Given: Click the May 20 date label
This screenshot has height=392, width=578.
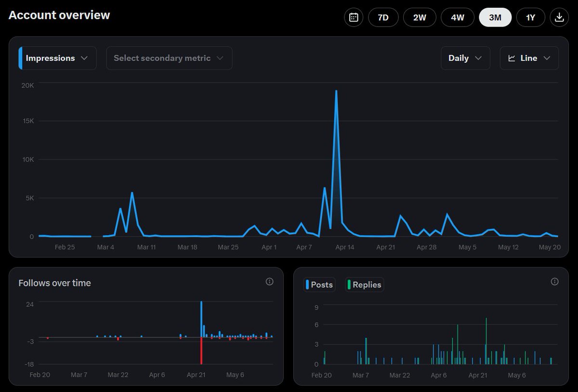Looking at the screenshot, I should tap(550, 247).
